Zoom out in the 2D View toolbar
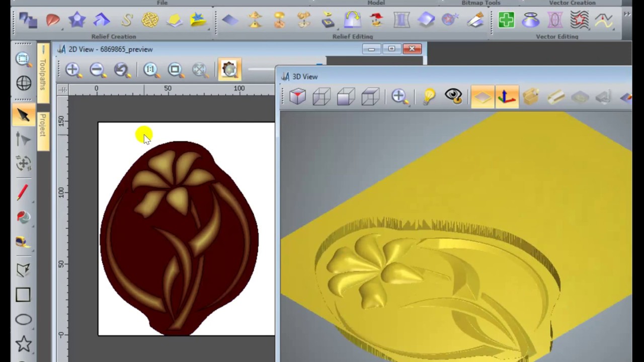 coord(97,69)
